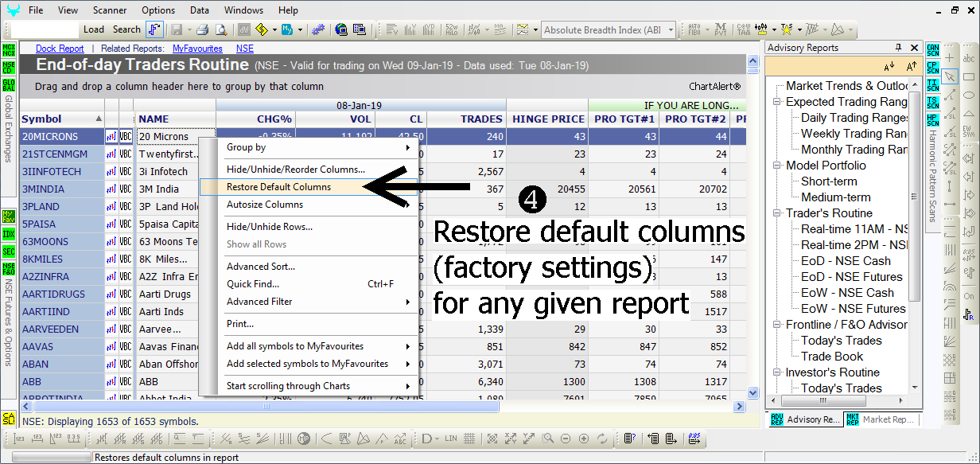
Task: Click the SEC green icon in left sidebar
Action: [x=8, y=251]
